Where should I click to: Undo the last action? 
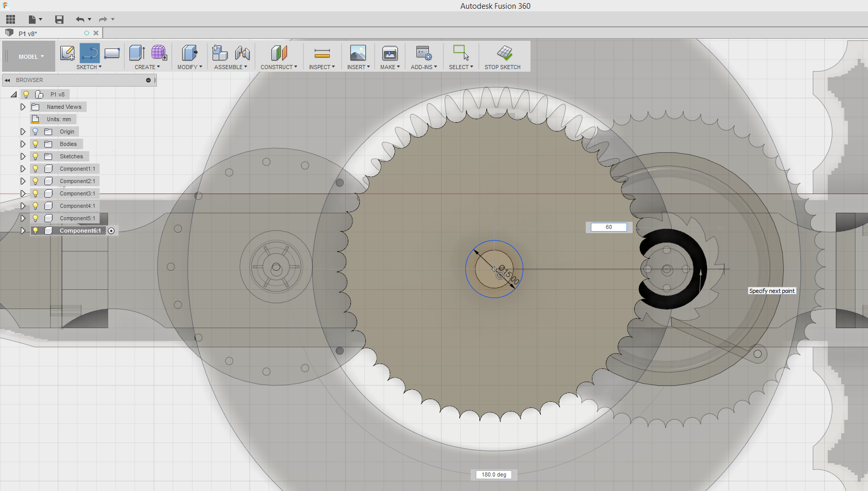[79, 20]
